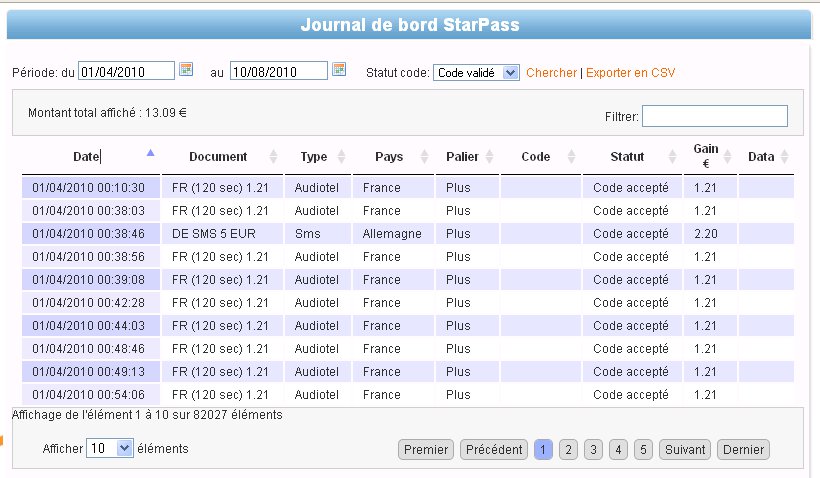820x478 pixels.
Task: Focus the start date field 01/04/2010
Action: pos(126,71)
